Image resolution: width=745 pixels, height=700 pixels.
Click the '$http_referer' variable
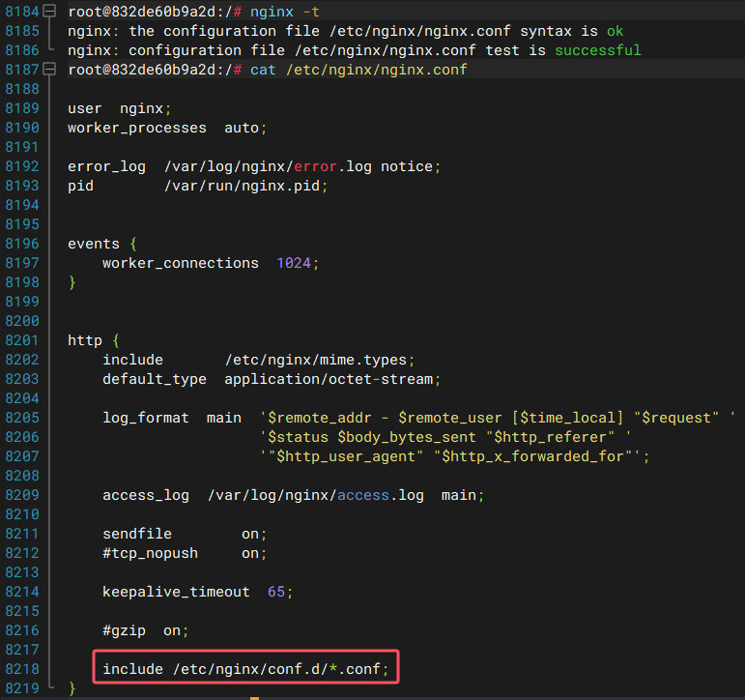click(x=550, y=437)
